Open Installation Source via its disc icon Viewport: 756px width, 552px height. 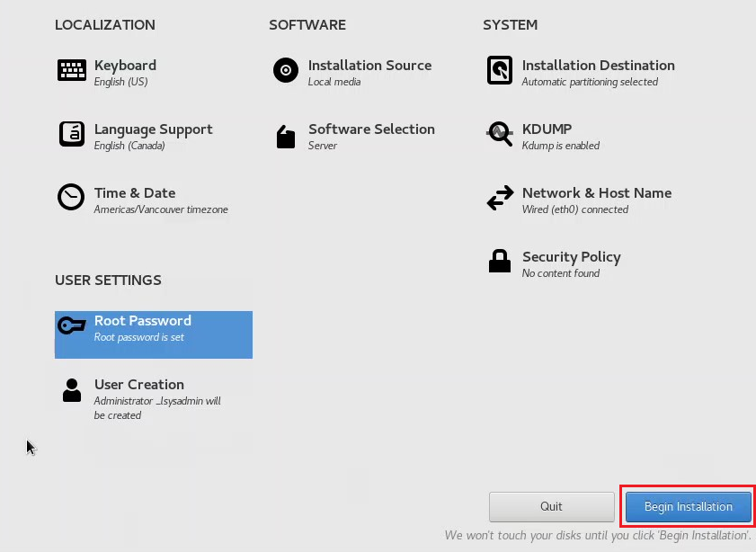(286, 70)
